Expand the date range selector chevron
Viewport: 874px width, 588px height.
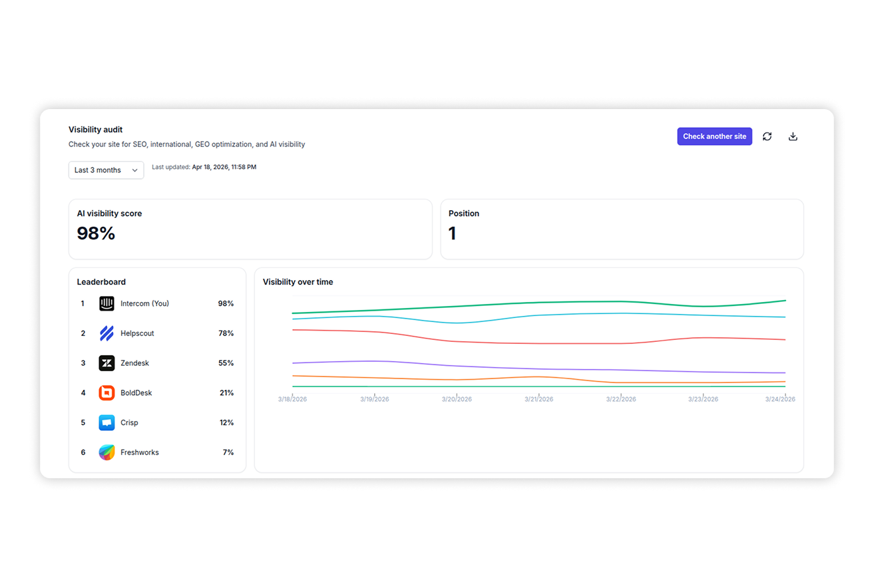(134, 170)
